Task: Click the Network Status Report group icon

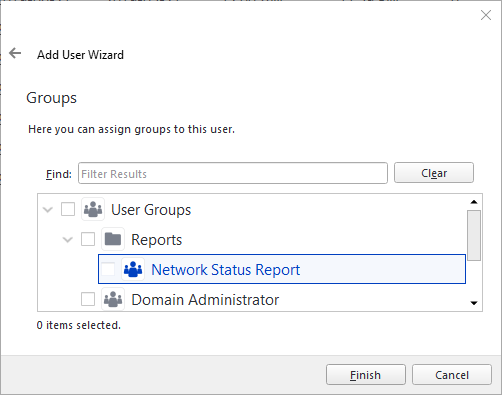Action: [x=133, y=269]
